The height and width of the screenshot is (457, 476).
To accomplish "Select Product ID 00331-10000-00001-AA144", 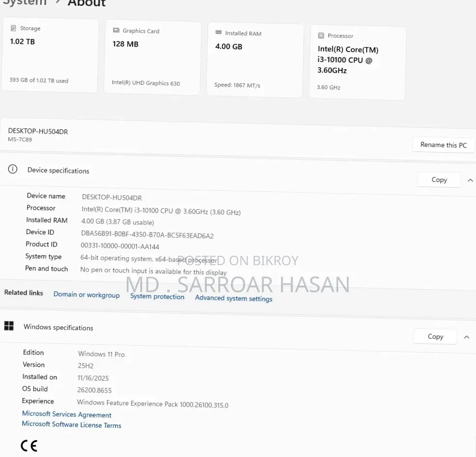I will (x=119, y=246).
